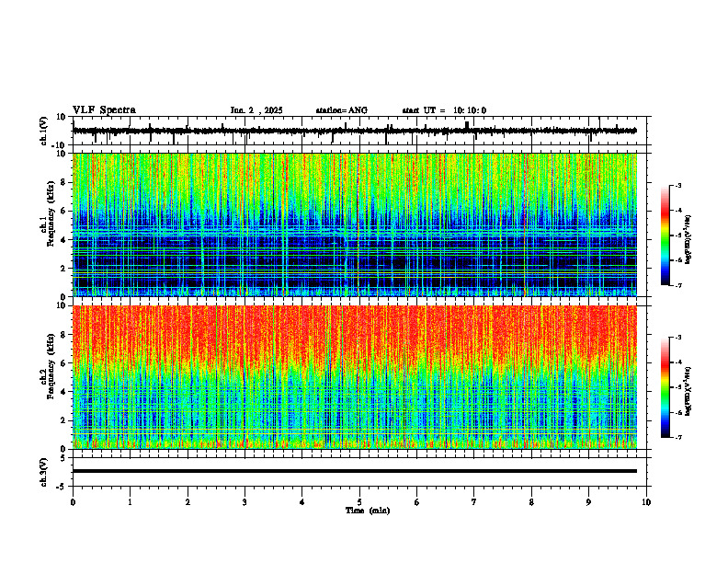728x563 pixels.
Task: Click time axis tick label "5"
Action: pos(359,502)
